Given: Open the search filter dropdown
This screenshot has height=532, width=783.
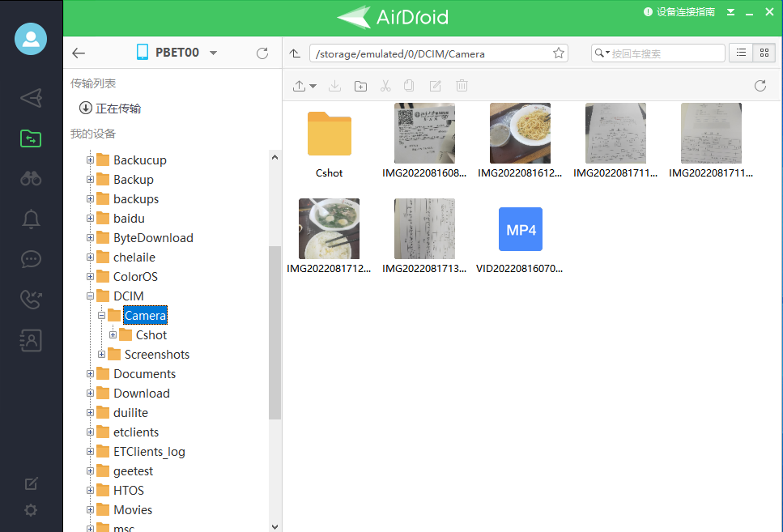Looking at the screenshot, I should (602, 53).
